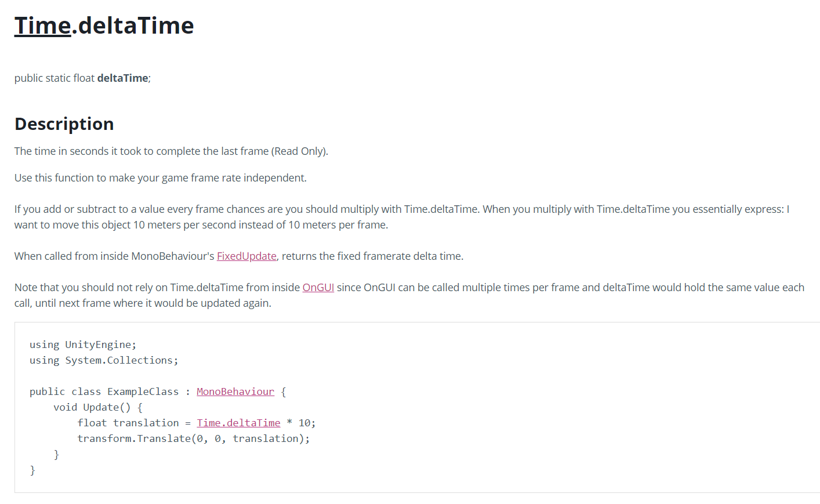The width and height of the screenshot is (820, 504).
Task: Click the 'using System.Collections;' code line
Action: (x=104, y=360)
